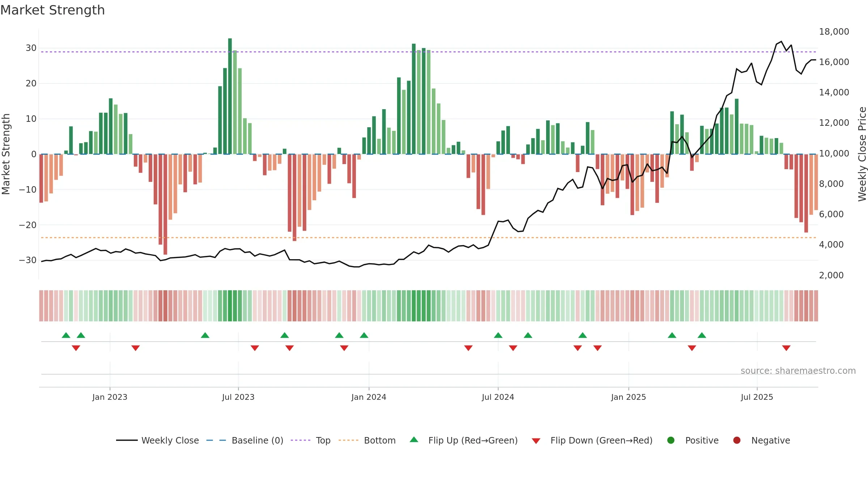Toggle Flip Down (Green→Red) legend entry
The image size is (868, 488).
(x=592, y=440)
